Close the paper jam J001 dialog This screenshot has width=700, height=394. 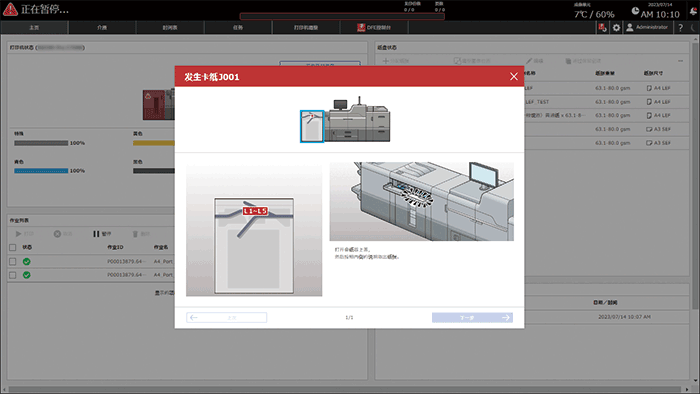pos(514,76)
